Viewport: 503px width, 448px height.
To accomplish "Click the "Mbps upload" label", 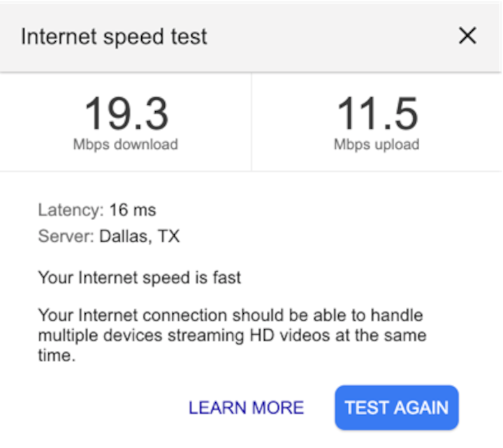I will click(377, 145).
